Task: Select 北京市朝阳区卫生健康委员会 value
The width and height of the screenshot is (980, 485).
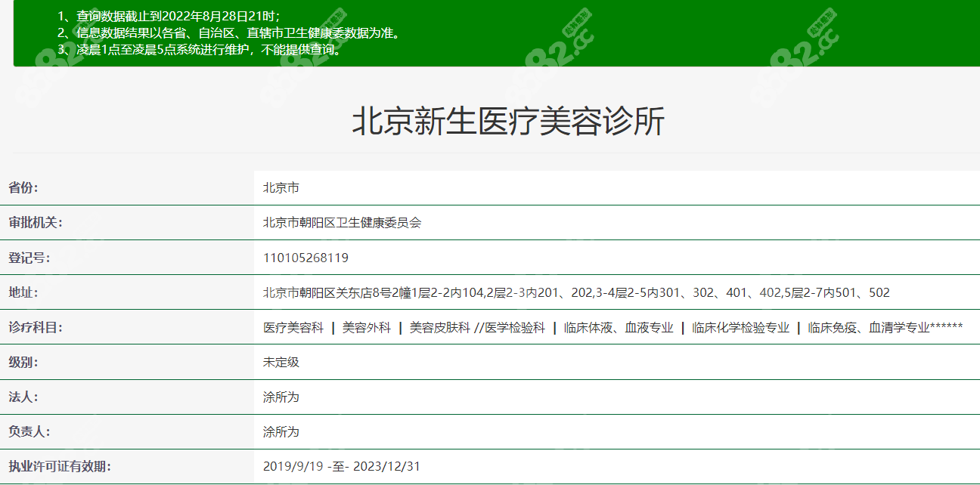Action: (342, 223)
